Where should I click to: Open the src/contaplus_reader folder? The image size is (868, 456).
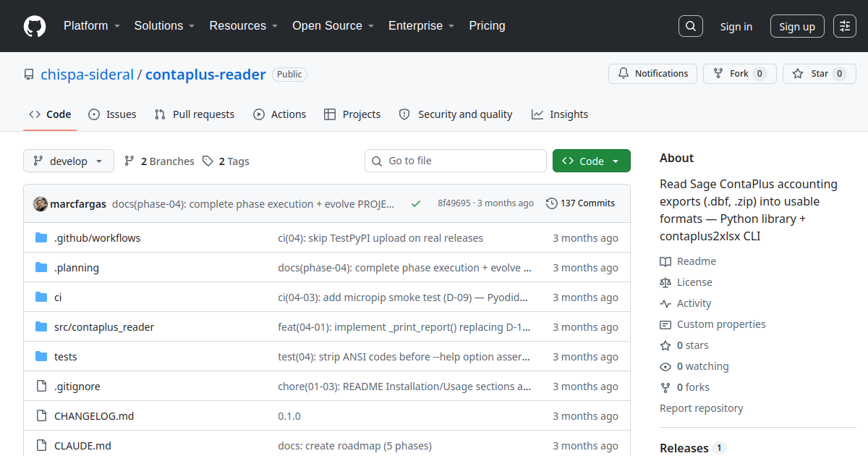(104, 327)
